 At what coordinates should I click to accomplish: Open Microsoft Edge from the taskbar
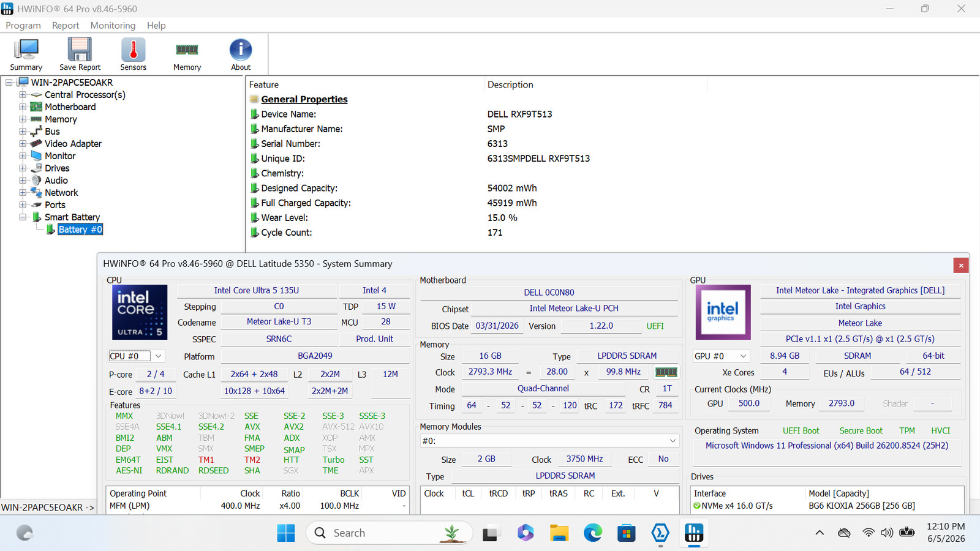point(593,533)
